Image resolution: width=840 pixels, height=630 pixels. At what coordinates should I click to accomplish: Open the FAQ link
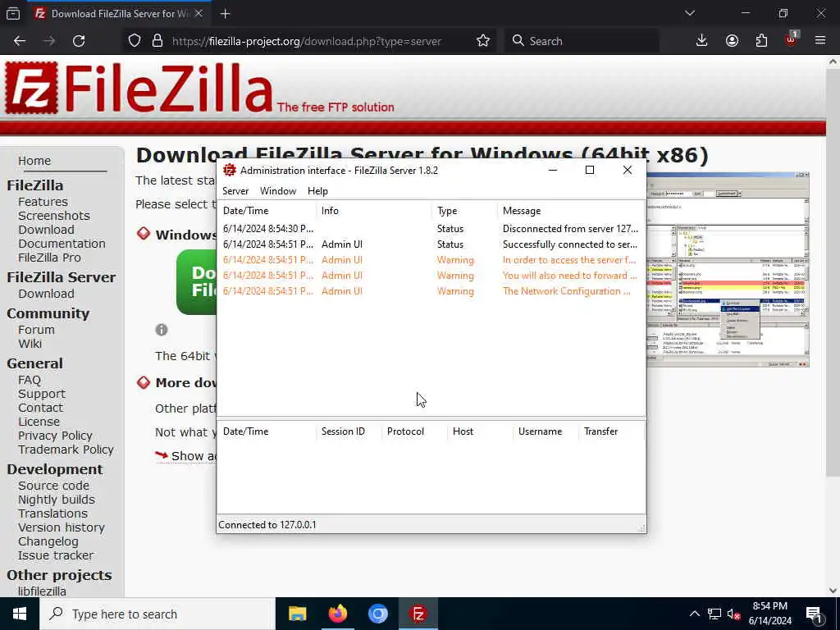(29, 380)
